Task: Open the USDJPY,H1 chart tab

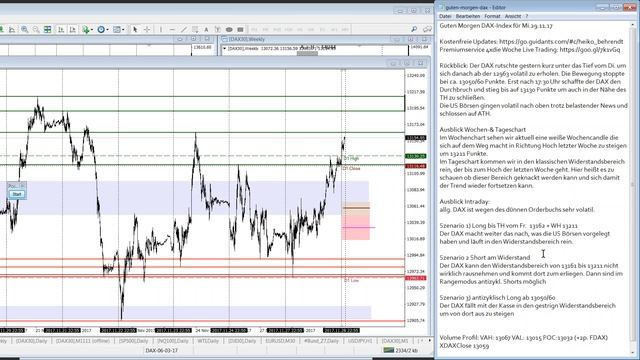Action: pyautogui.click(x=360, y=341)
